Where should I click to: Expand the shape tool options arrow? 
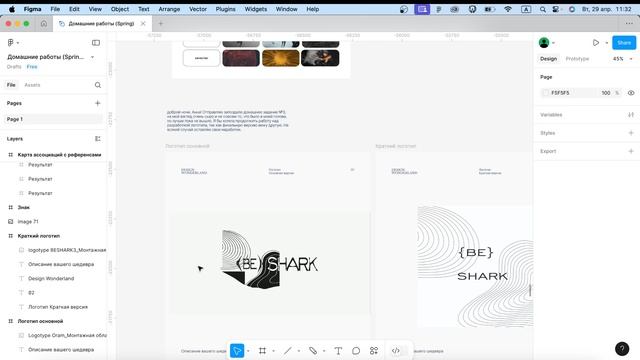click(x=299, y=351)
